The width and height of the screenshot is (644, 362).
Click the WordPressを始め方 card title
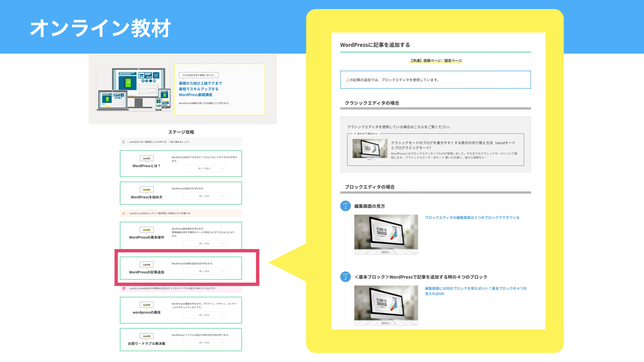(147, 197)
